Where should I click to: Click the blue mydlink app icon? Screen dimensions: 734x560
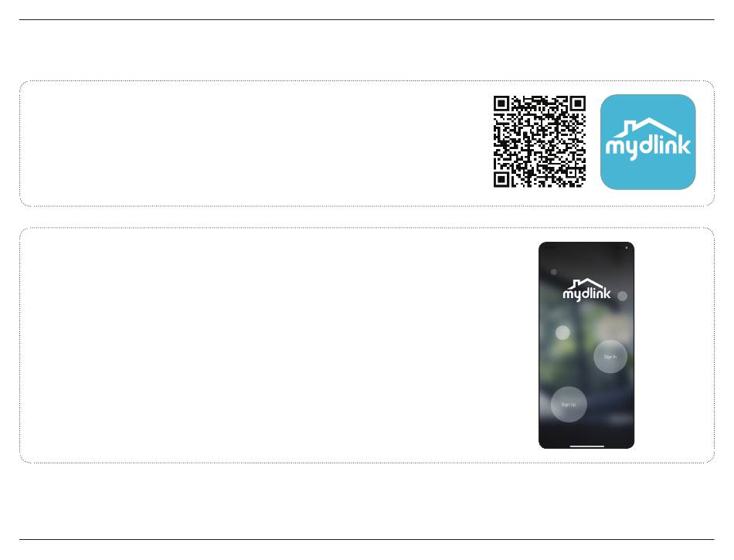648,142
